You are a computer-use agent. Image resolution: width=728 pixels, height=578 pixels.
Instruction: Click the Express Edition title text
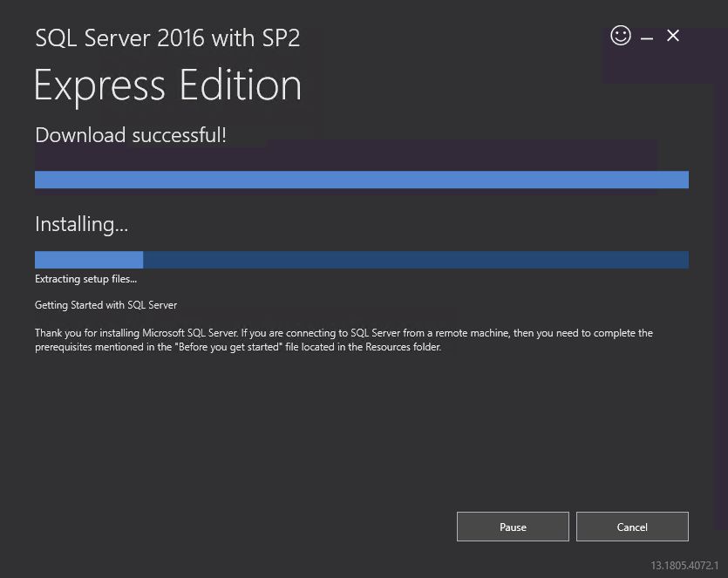[167, 85]
